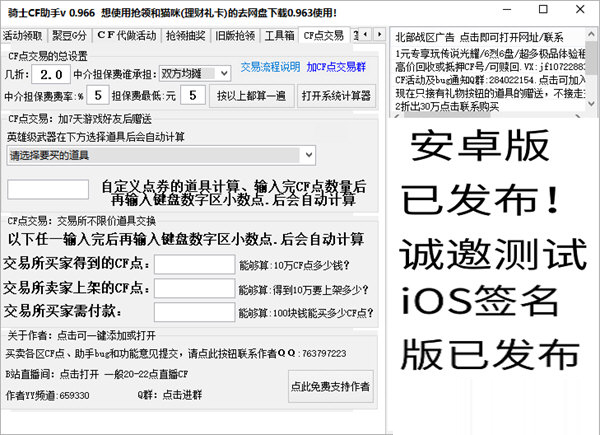The width and height of the screenshot is (600, 435).
Task: Expand the 请选择要买的道具 dropdown
Action: [x=161, y=155]
